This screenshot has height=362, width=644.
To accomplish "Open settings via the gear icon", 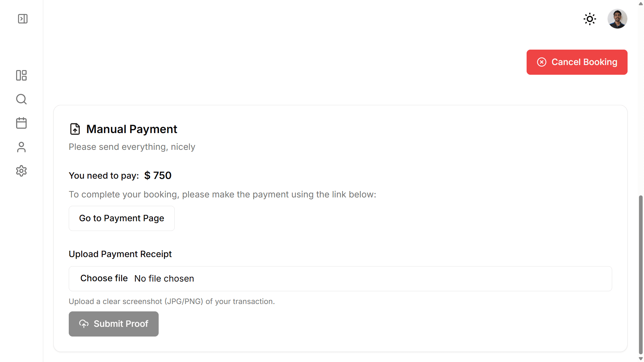I will [x=21, y=171].
